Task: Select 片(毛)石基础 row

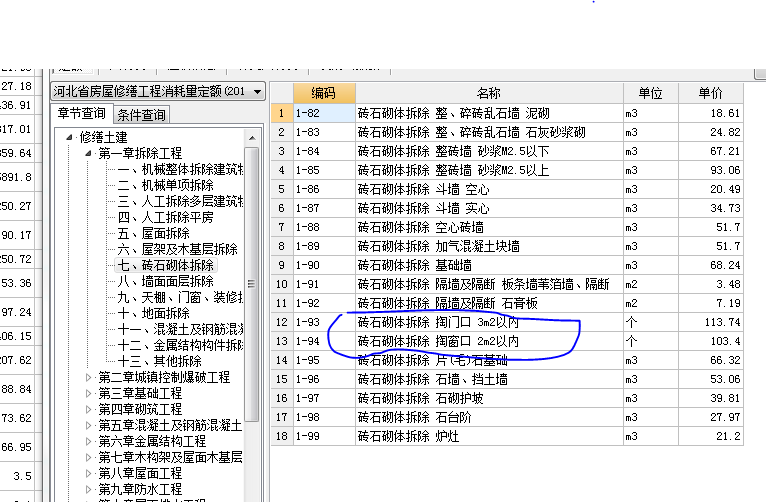Action: point(507,360)
